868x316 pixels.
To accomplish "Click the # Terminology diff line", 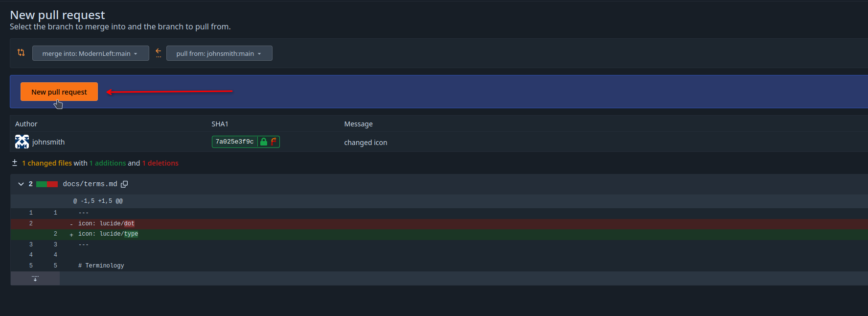I will (x=101, y=266).
